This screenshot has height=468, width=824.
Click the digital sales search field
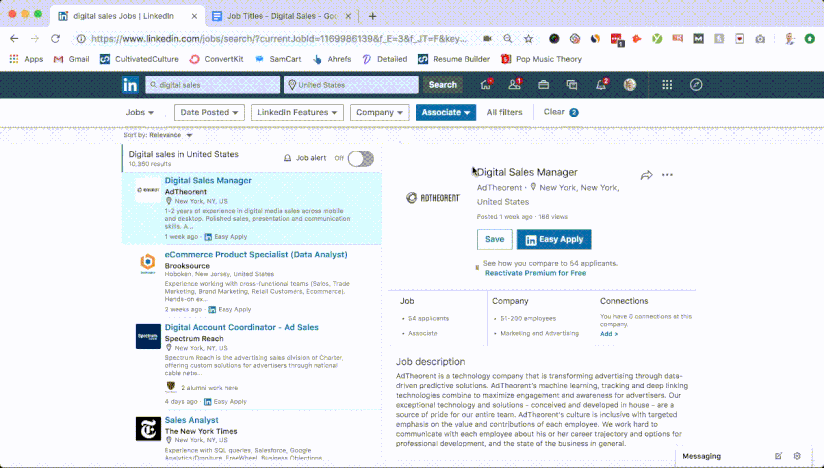(x=212, y=85)
